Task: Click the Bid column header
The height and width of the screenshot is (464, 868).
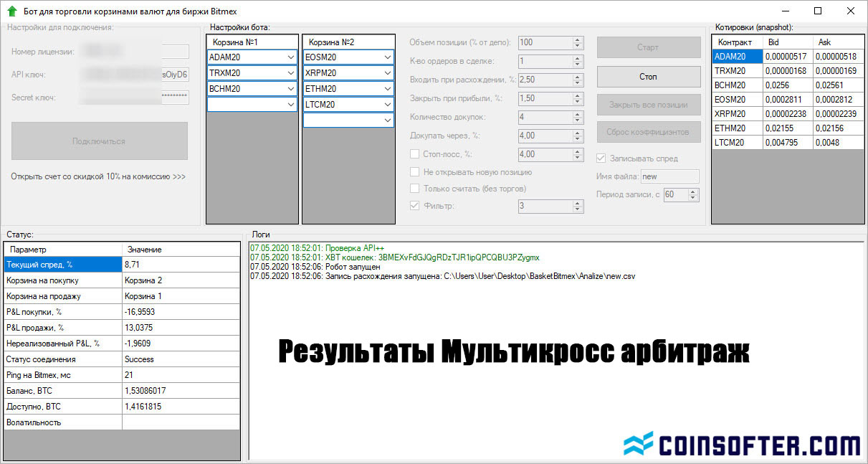Action: point(789,42)
